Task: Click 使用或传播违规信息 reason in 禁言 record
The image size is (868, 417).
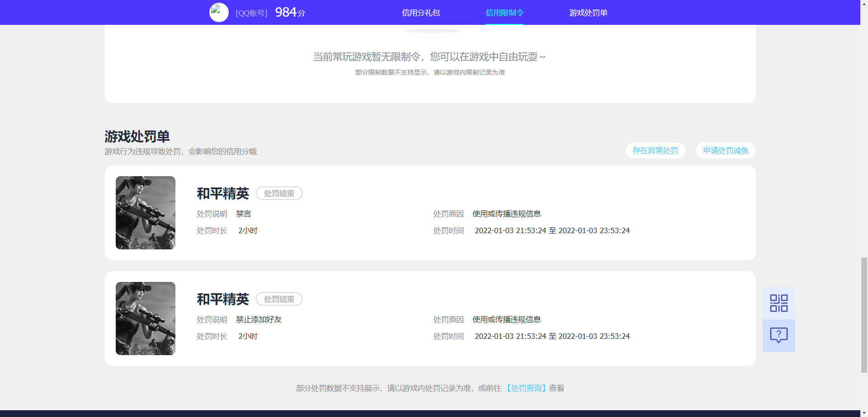Action: click(506, 214)
